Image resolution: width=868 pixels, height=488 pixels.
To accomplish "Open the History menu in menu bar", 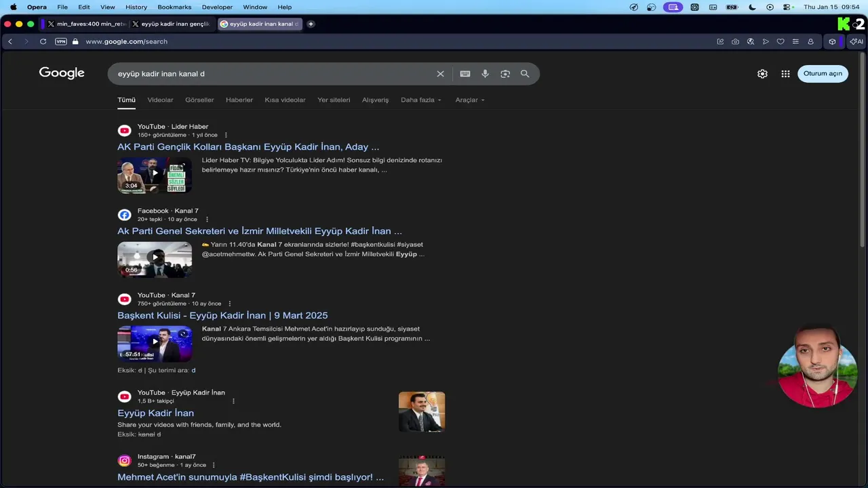I will point(136,7).
